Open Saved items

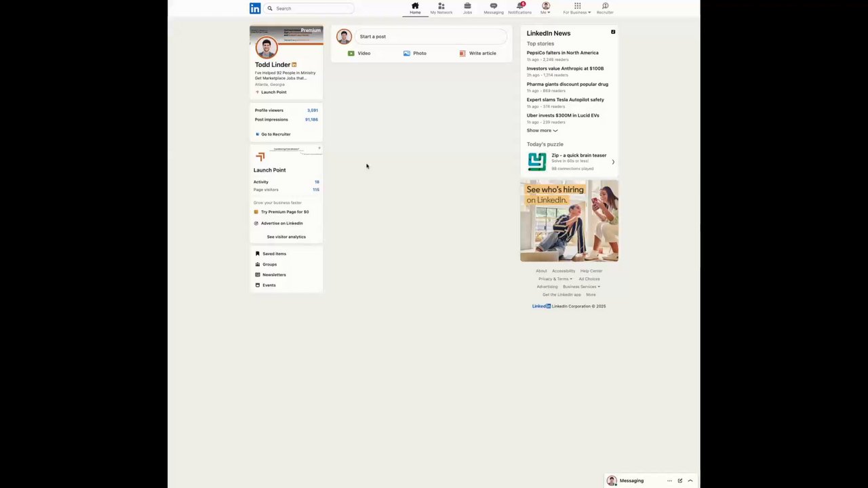pyautogui.click(x=271, y=253)
